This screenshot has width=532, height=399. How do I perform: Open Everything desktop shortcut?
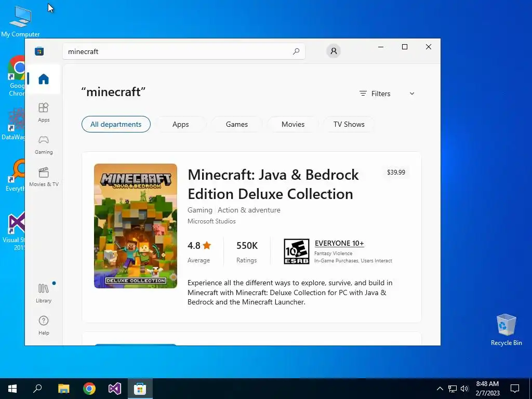coord(15,176)
